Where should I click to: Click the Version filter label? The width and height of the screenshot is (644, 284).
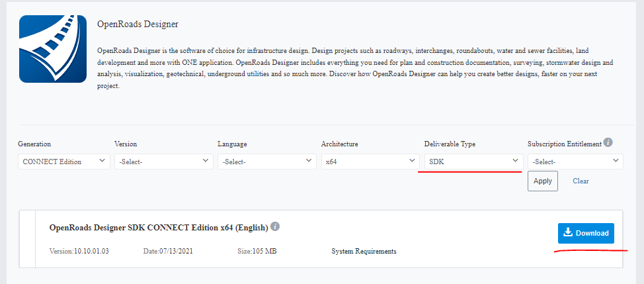[x=126, y=144]
